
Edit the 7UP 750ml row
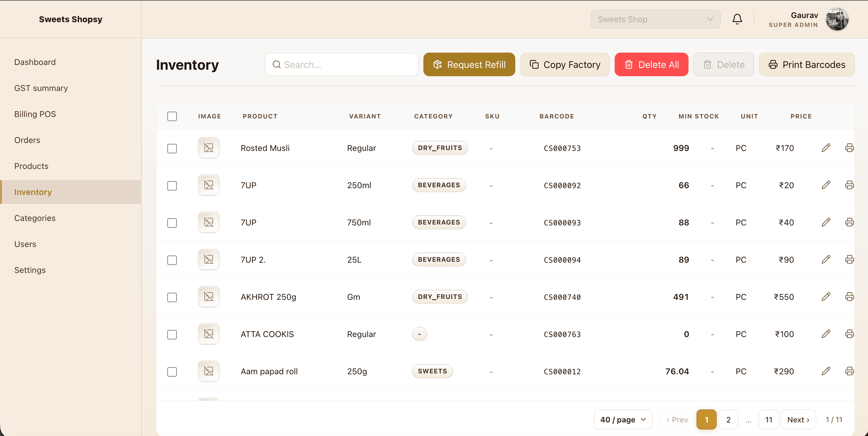(x=826, y=222)
